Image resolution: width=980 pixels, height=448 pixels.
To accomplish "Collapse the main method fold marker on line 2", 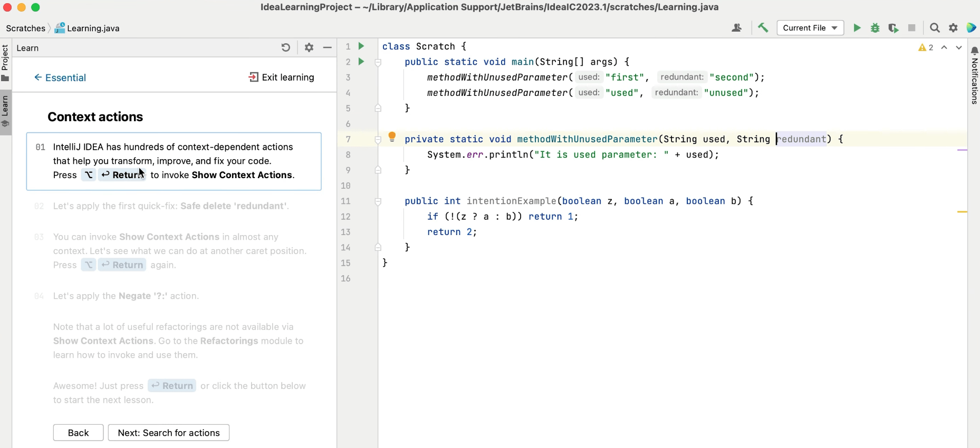I will pos(378,62).
